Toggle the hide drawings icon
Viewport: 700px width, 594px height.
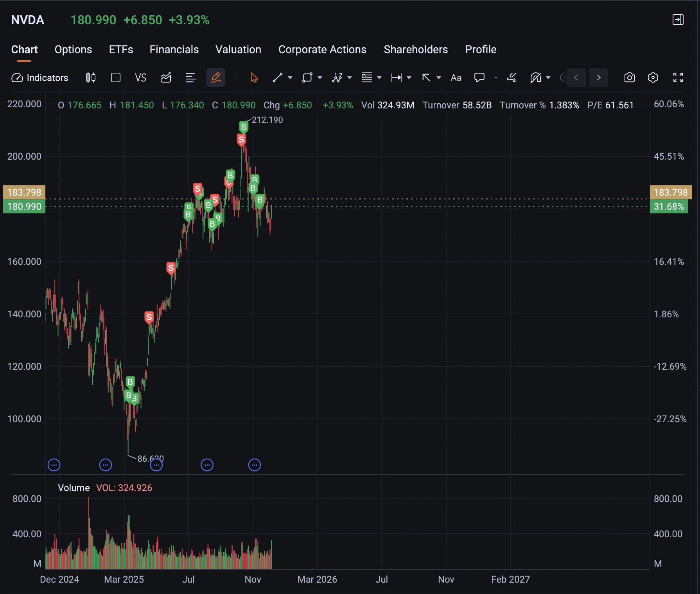535,77
